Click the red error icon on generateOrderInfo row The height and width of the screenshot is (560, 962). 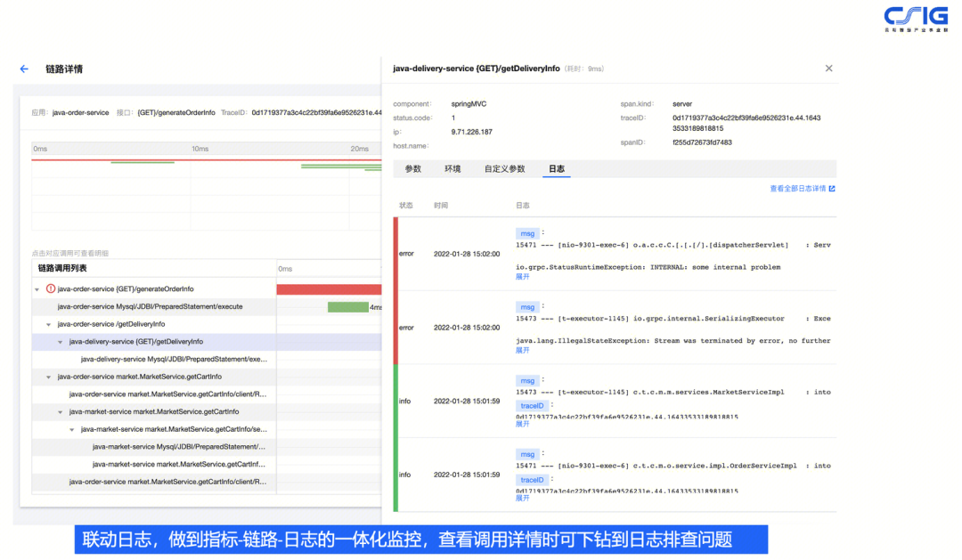coord(51,288)
